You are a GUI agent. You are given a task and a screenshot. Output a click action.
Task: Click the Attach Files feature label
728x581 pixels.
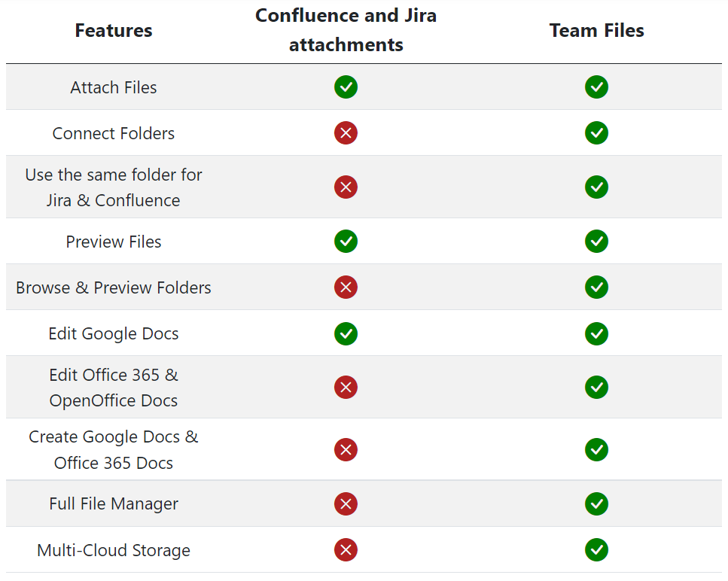point(114,87)
